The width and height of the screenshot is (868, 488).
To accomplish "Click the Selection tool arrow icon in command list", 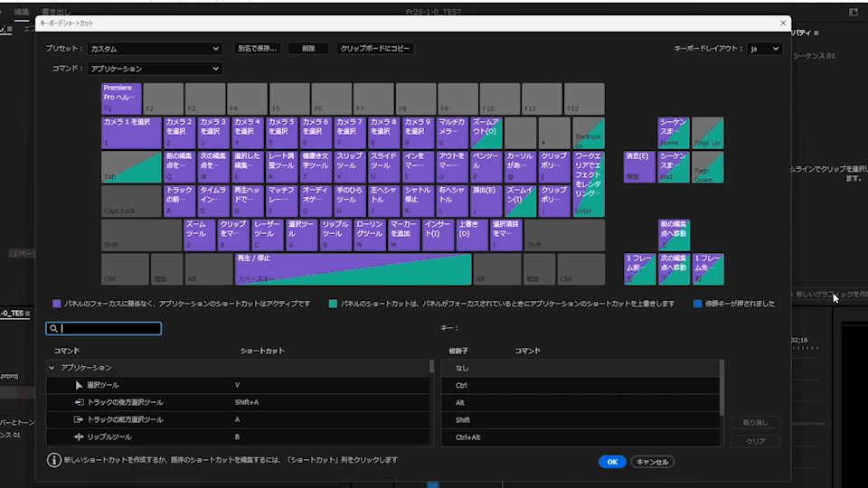I will tap(79, 385).
